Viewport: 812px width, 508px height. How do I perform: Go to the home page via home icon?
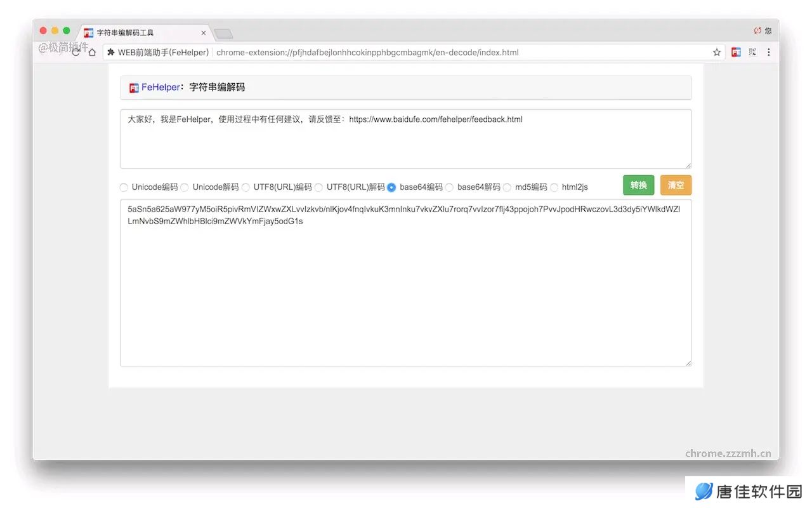[92, 52]
